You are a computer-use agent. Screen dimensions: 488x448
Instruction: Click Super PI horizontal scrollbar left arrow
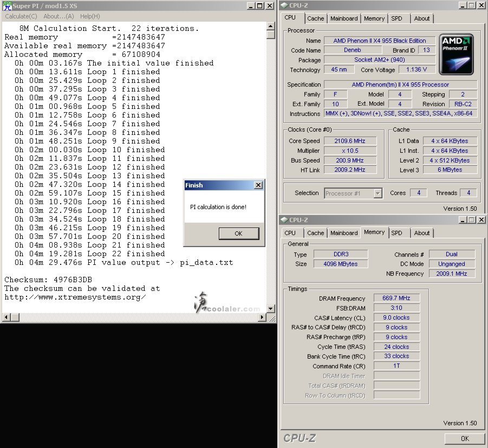(6, 317)
